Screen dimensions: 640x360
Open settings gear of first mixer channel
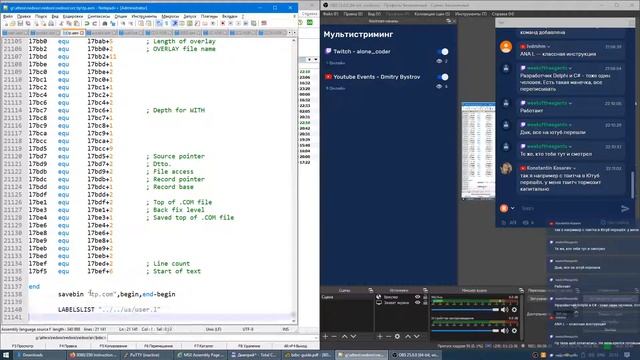(x=514, y=310)
